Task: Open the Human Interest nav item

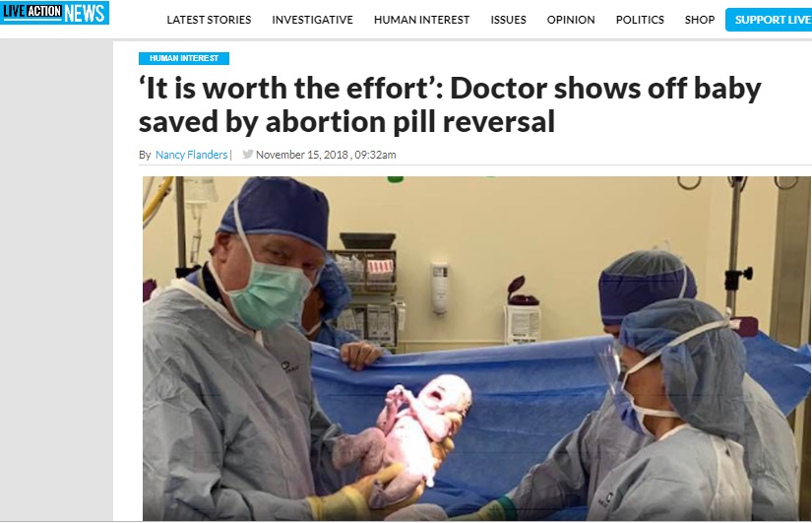Action: click(x=421, y=20)
